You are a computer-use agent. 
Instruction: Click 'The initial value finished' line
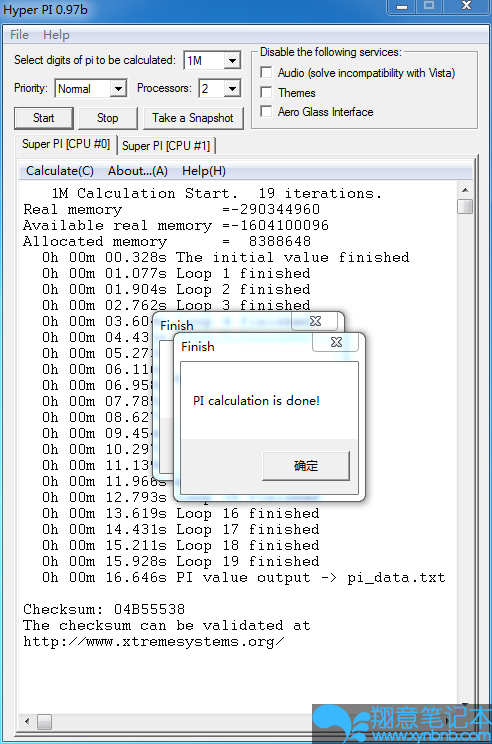[226, 258]
